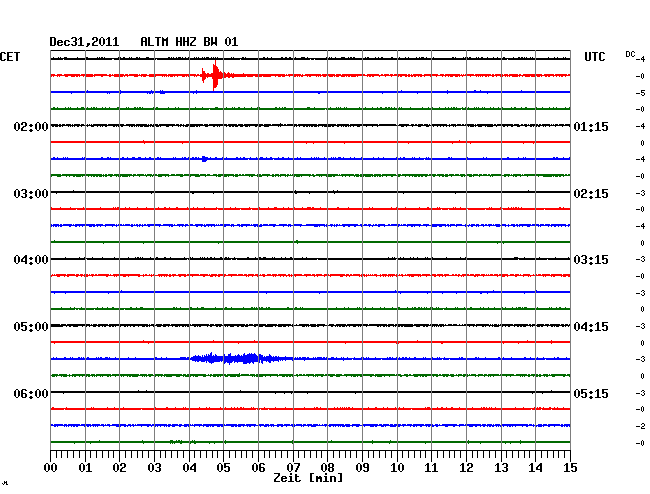Viewport: 650px width, 494px height.
Task: Click minute 04 on the time axis
Action: 189,467
